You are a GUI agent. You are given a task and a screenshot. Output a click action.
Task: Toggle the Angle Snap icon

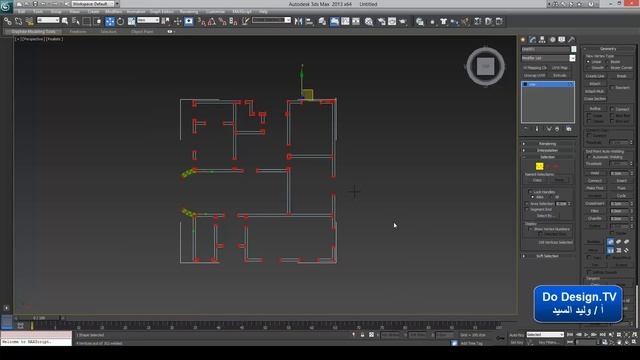[212, 21]
